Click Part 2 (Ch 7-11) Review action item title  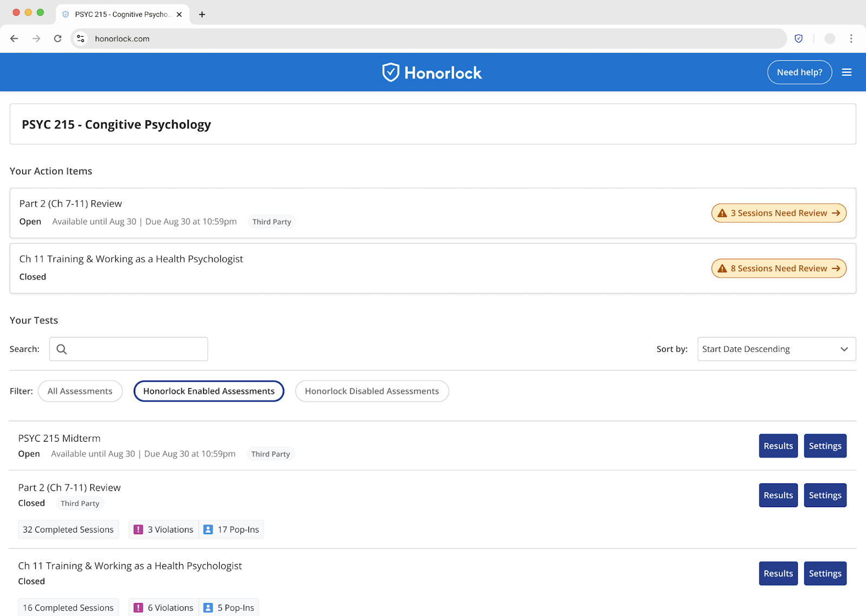(71, 204)
